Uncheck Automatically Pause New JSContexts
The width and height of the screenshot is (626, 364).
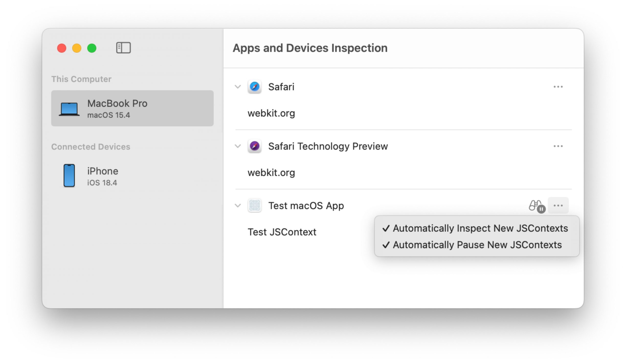tap(477, 245)
